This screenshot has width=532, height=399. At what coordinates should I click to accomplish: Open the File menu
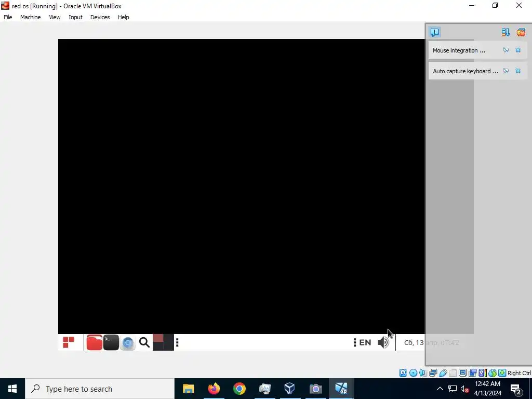8,17
